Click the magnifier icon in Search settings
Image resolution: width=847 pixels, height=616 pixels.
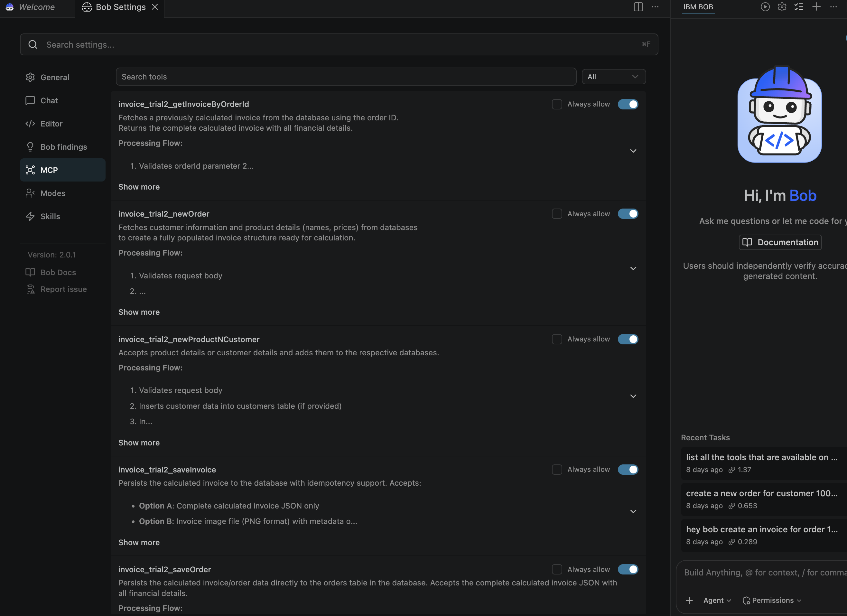[33, 44]
